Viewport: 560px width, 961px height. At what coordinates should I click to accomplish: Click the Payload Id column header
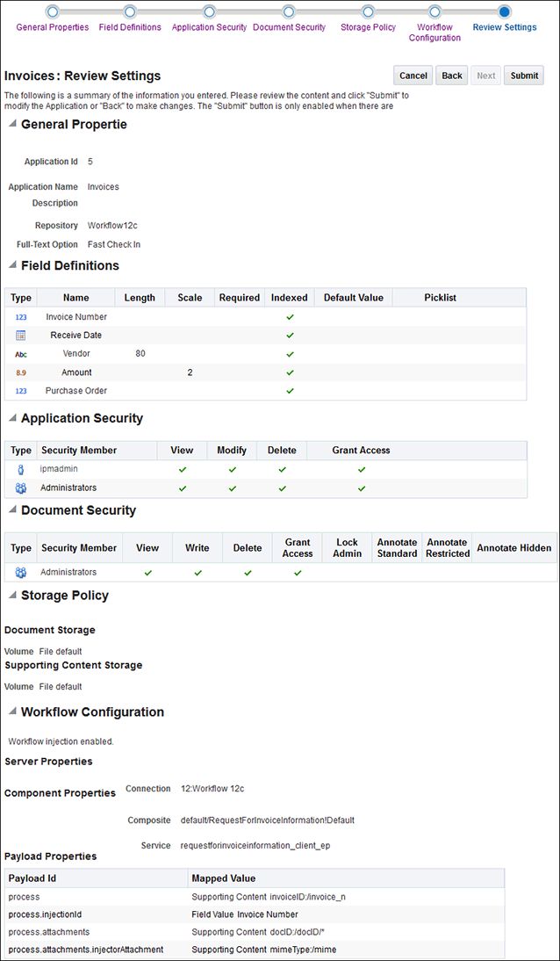point(97,878)
